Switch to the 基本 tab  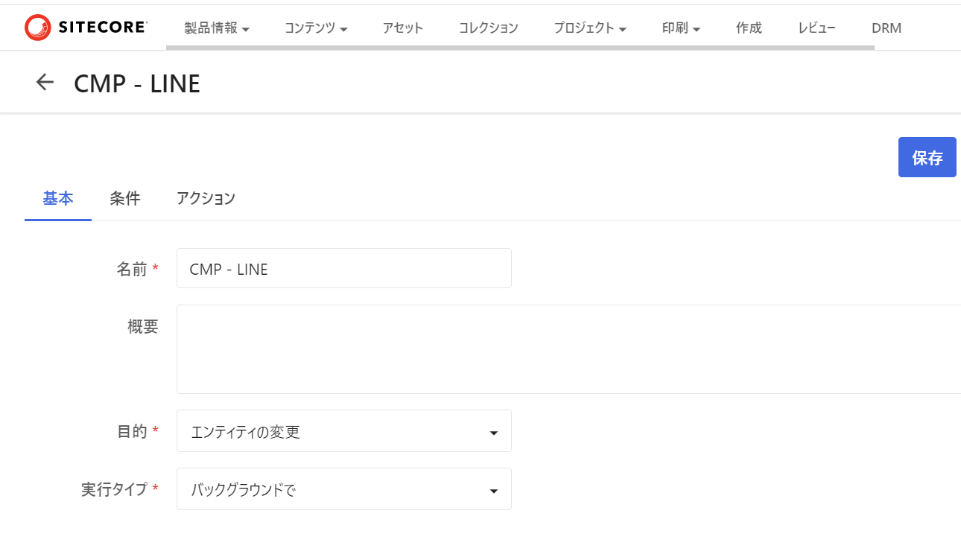pyautogui.click(x=58, y=198)
